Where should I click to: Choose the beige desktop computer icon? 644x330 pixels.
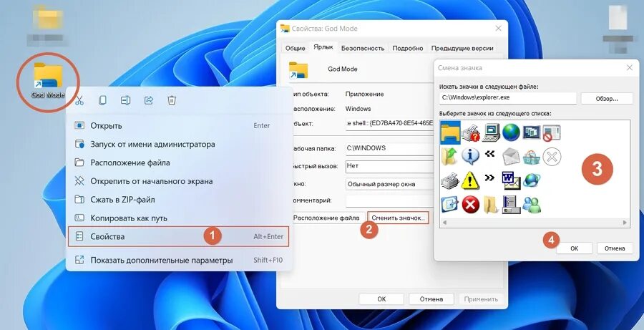[491, 132]
